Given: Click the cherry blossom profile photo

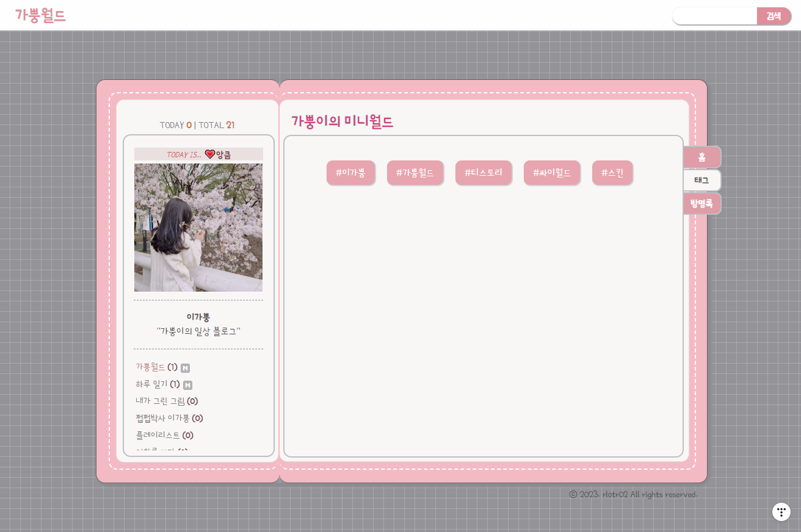Looking at the screenshot, I should (198, 227).
